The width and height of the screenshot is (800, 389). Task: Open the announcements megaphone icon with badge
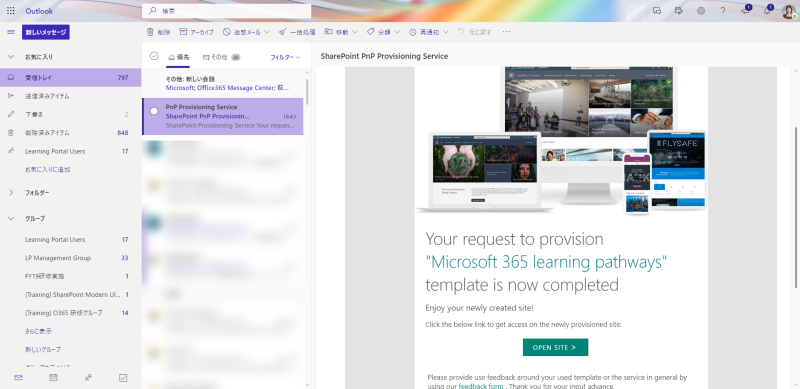[745, 11]
